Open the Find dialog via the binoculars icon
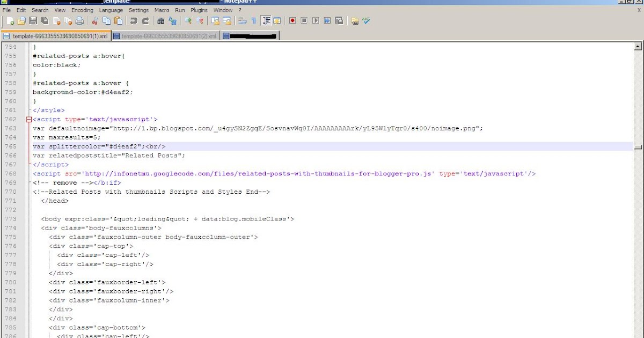Screen dimensions: 644x338 pyautogui.click(x=161, y=21)
